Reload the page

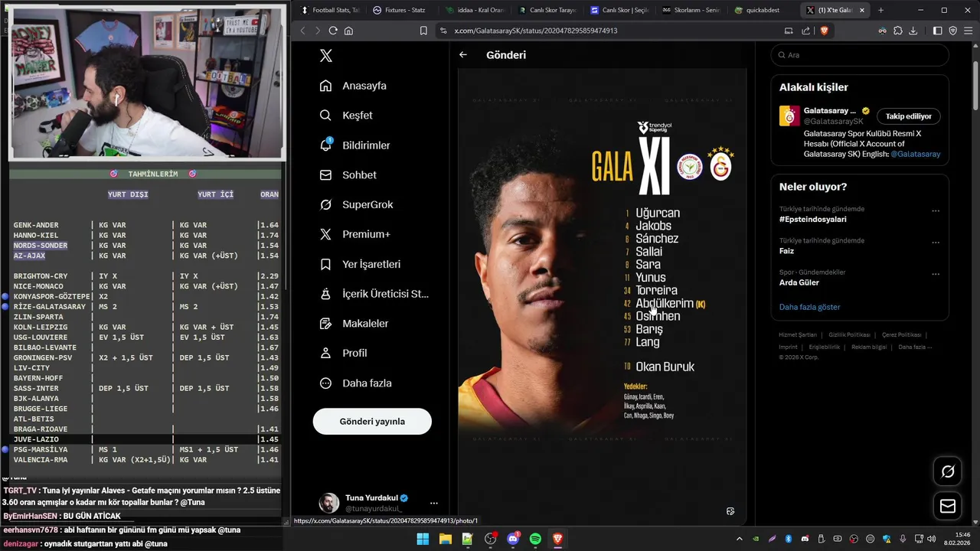pyautogui.click(x=333, y=31)
